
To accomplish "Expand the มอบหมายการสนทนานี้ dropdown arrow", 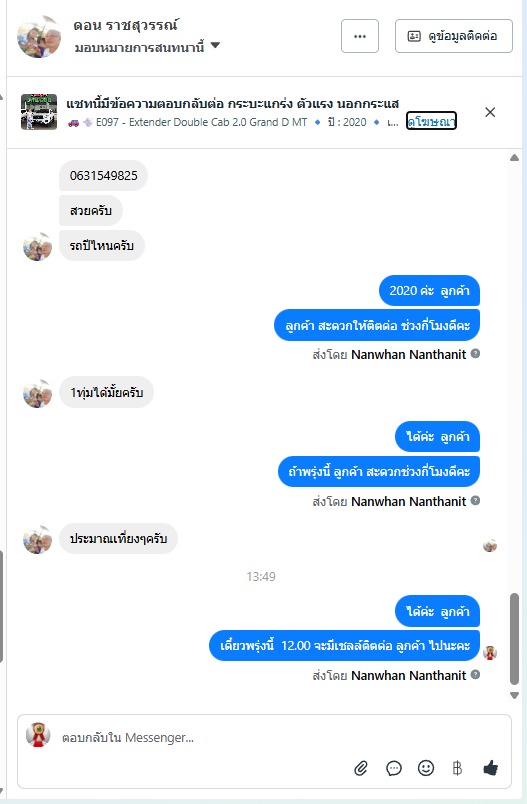I will coord(216,45).
